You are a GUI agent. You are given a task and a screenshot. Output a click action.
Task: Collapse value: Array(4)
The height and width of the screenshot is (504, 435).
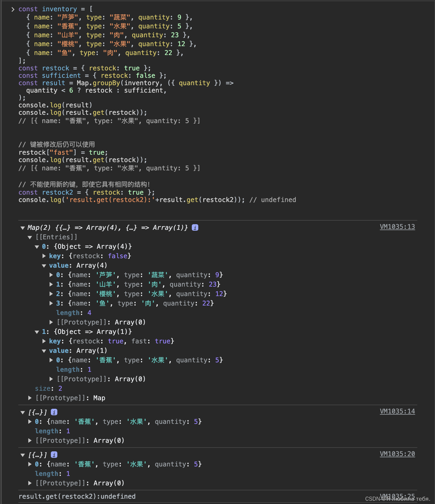[44, 266]
